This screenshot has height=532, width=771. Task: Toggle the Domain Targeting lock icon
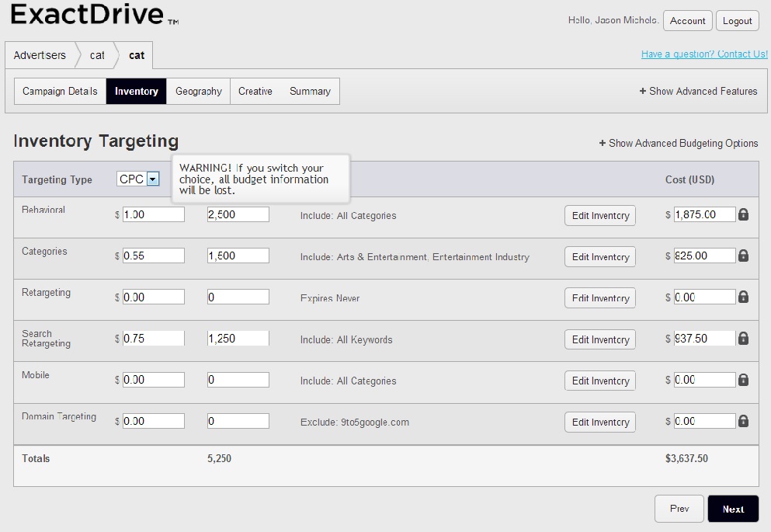pyautogui.click(x=743, y=421)
